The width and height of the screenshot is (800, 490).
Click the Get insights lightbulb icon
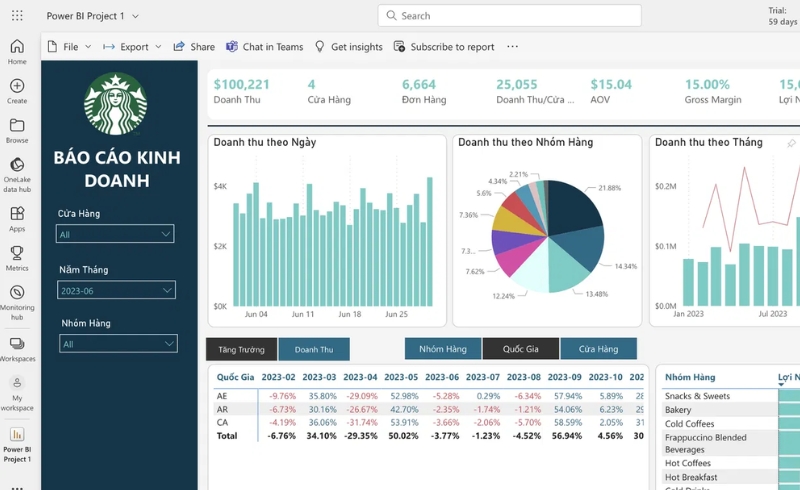[319, 46]
